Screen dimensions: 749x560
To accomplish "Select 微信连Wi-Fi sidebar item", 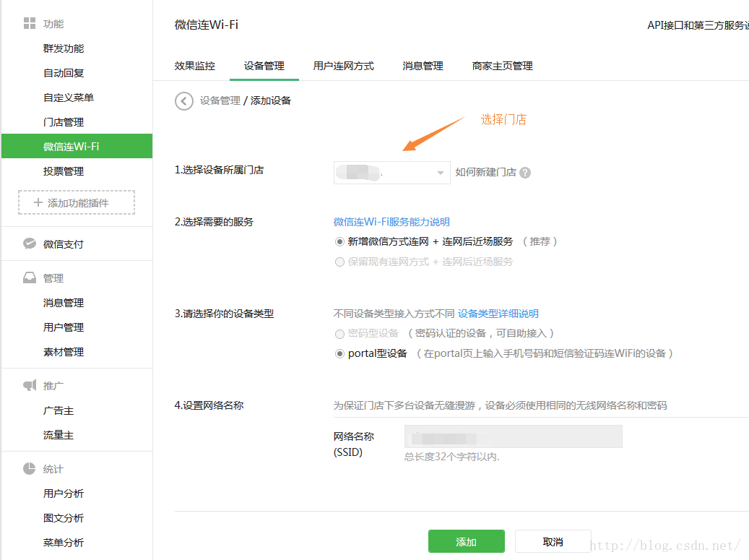I will point(77,146).
